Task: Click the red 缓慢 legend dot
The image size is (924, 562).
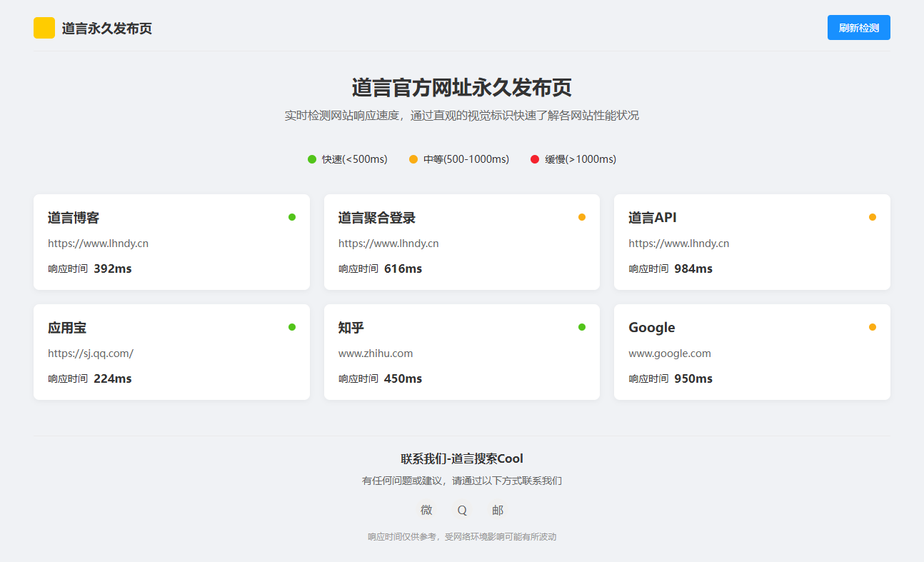Action: [534, 159]
